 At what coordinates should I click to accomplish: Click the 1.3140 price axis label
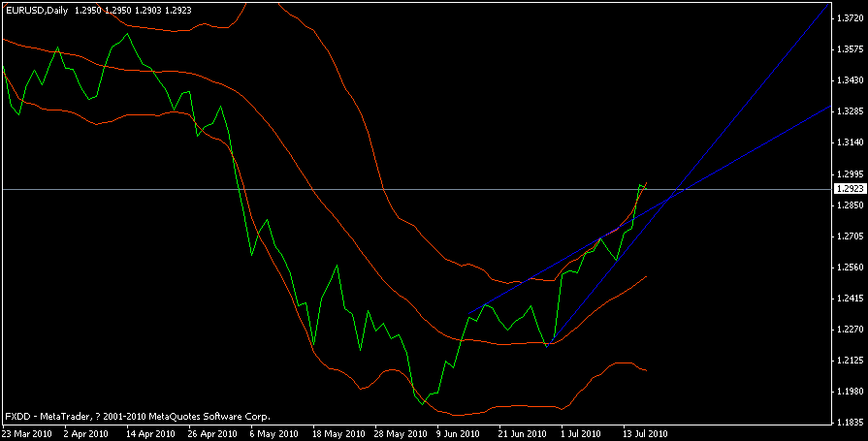point(851,142)
